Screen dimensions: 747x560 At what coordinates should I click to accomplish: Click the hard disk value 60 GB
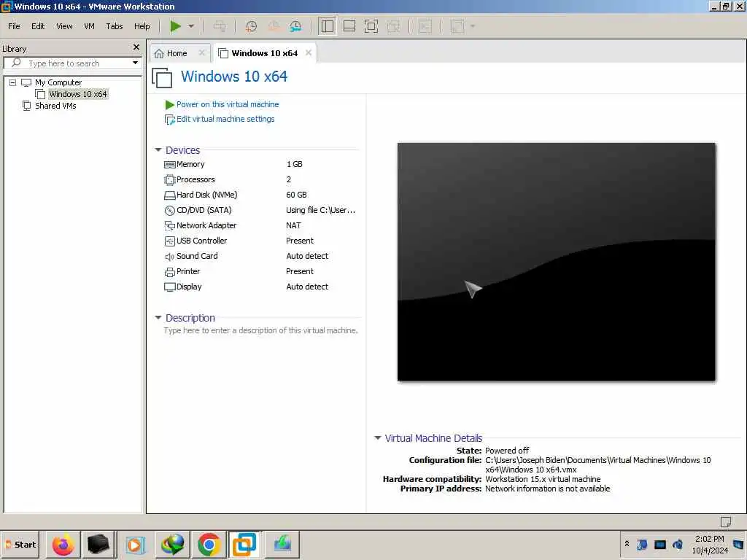coord(296,195)
